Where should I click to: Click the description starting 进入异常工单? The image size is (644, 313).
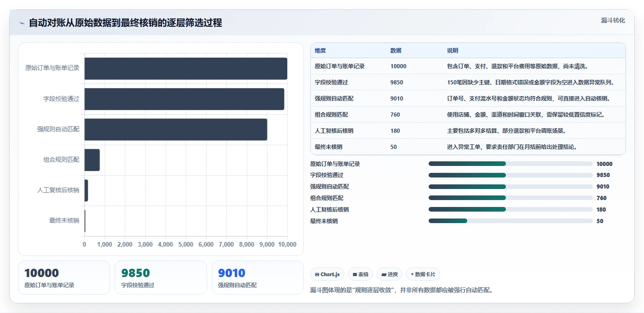click(512, 147)
